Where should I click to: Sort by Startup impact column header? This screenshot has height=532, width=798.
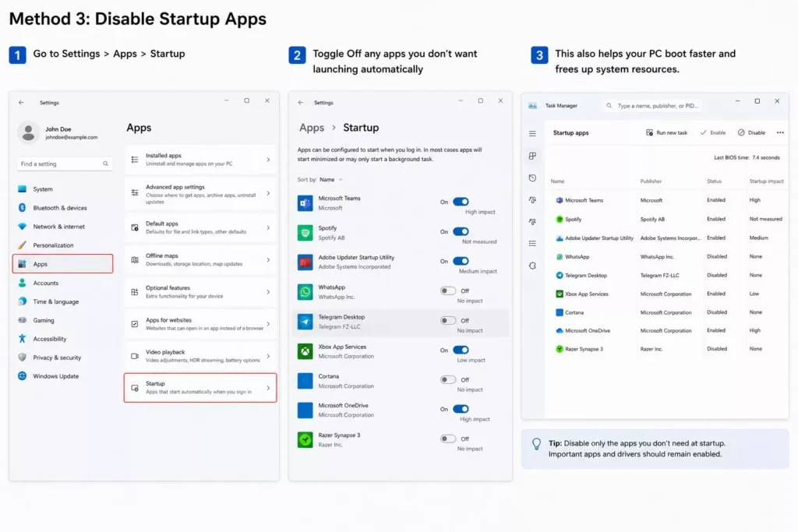tap(766, 181)
